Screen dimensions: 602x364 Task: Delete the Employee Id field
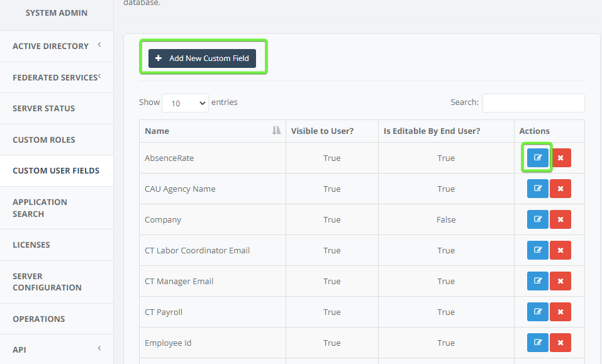(560, 343)
